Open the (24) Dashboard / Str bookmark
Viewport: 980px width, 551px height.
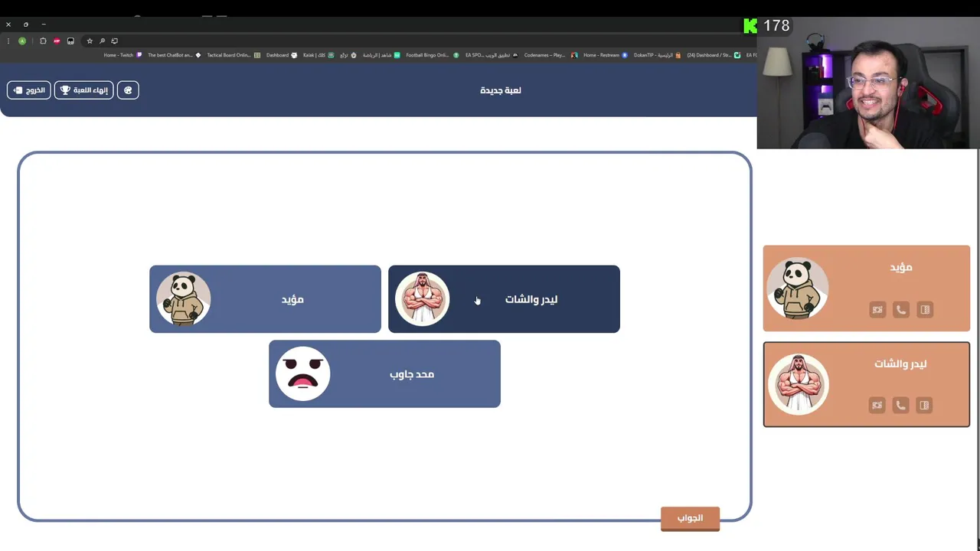coord(714,55)
